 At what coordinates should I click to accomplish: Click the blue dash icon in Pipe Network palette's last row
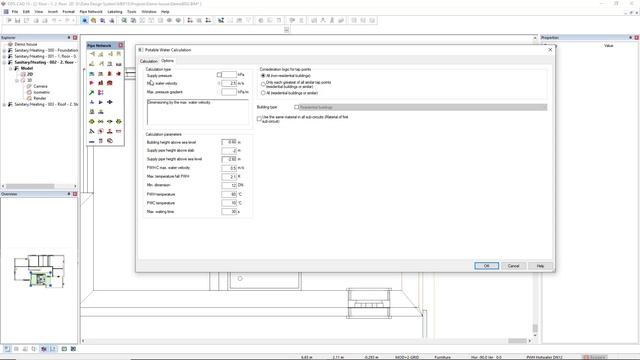pos(92,141)
